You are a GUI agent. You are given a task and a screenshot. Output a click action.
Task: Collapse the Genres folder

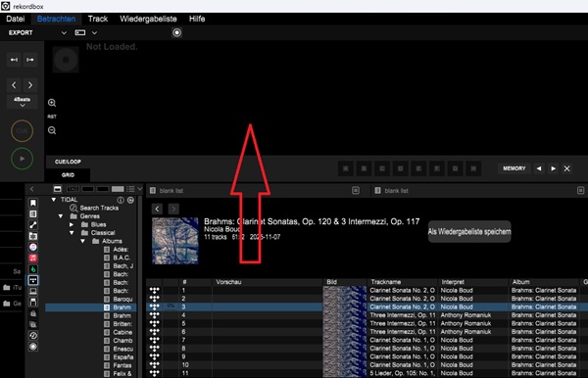coord(61,216)
